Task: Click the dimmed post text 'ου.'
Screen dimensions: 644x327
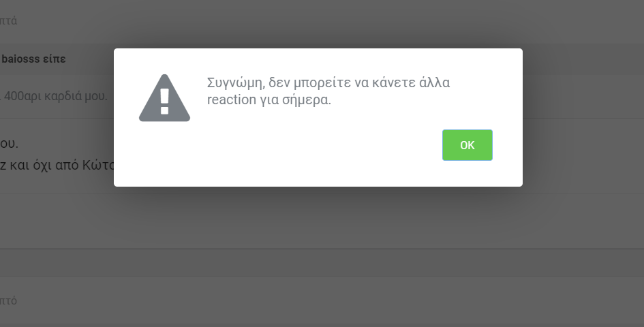Action: click(x=9, y=143)
